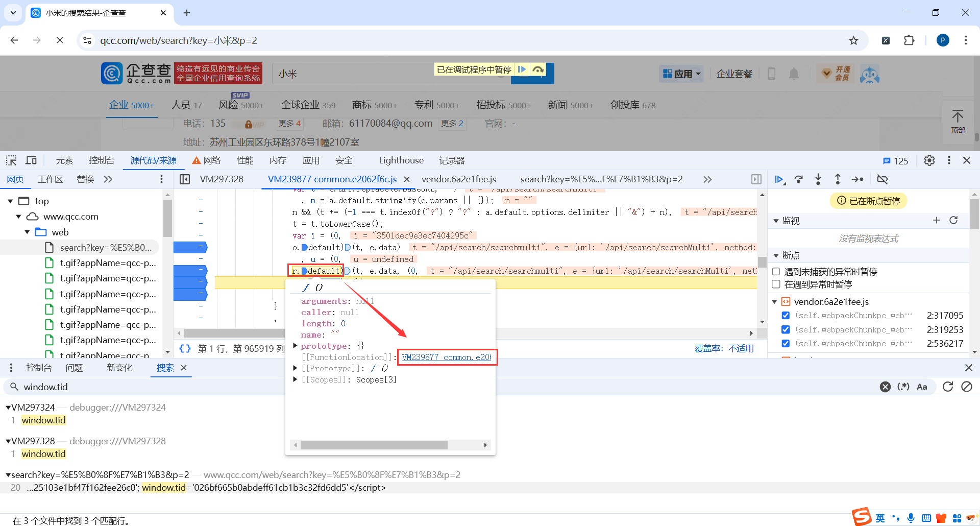Screen dimensions: 980x526
Task: Clear the search results
Action: click(x=967, y=387)
